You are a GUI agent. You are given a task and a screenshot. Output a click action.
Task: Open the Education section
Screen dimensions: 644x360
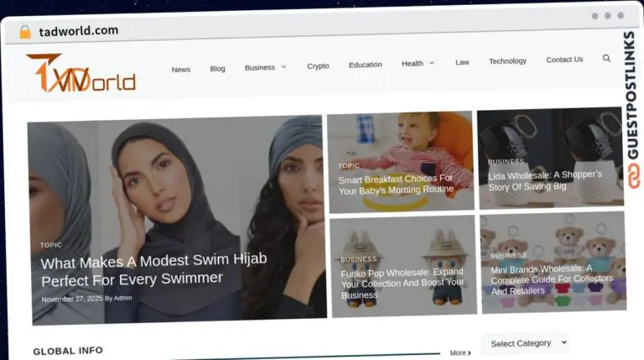click(365, 65)
